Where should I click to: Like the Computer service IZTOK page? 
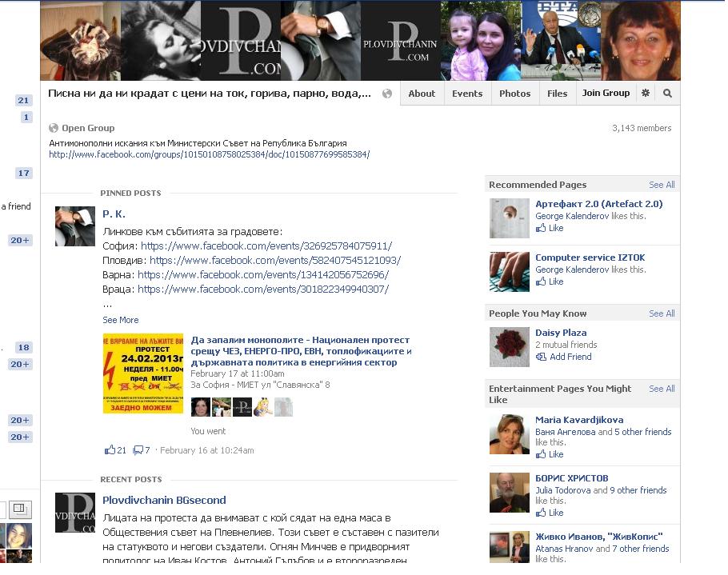coord(550,282)
